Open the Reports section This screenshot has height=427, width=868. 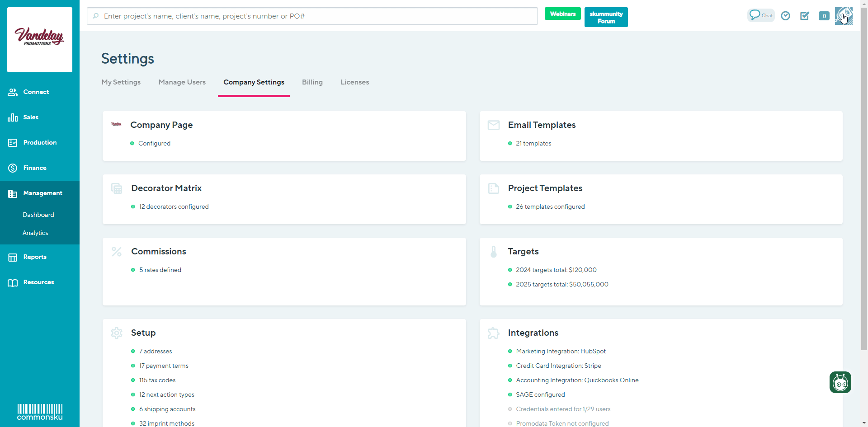[35, 257]
